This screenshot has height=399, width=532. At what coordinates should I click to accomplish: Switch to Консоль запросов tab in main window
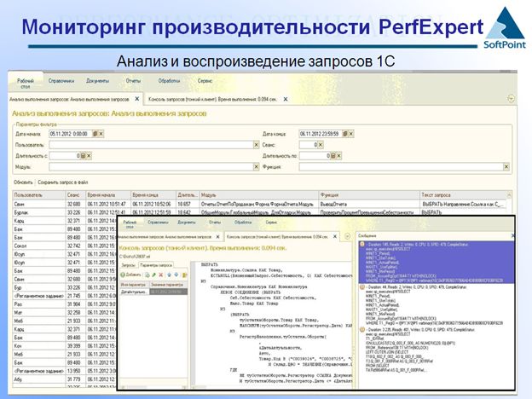(x=213, y=99)
